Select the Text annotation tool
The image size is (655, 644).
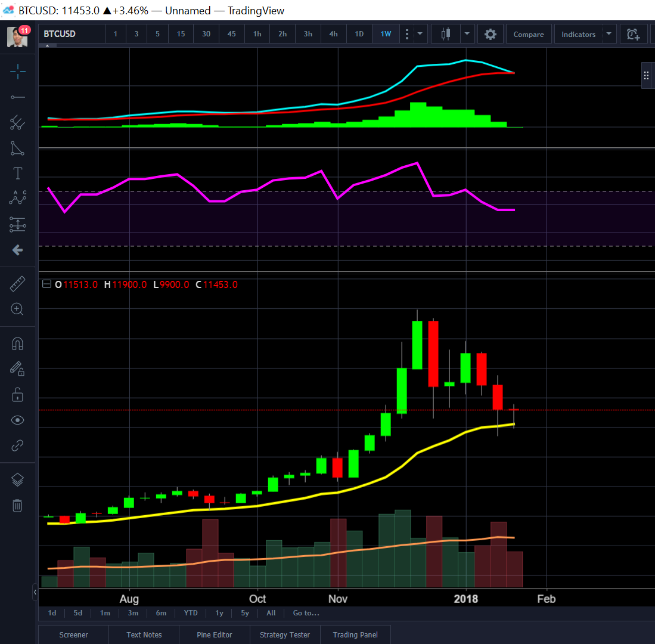click(17, 173)
